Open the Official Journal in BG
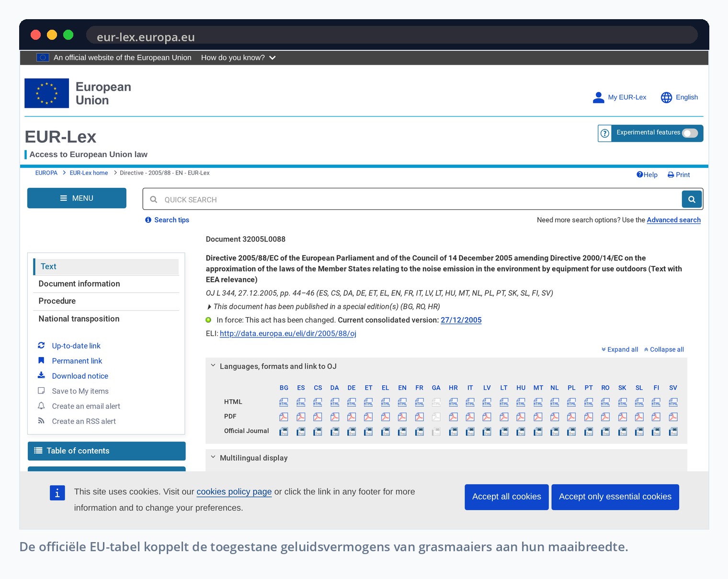Viewport: 728px width, 579px height. pyautogui.click(x=284, y=432)
